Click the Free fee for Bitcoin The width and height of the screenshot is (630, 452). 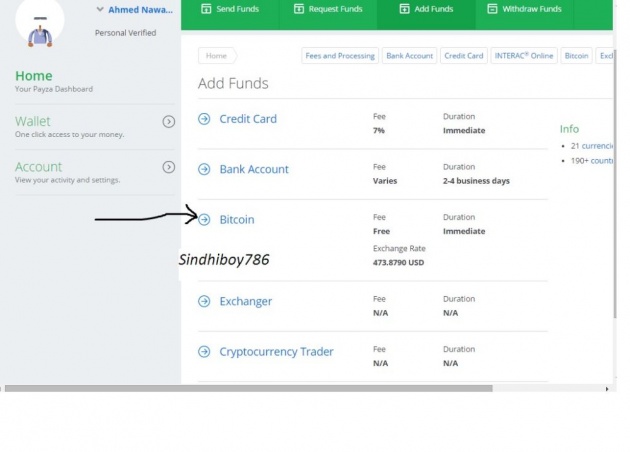[381, 231]
